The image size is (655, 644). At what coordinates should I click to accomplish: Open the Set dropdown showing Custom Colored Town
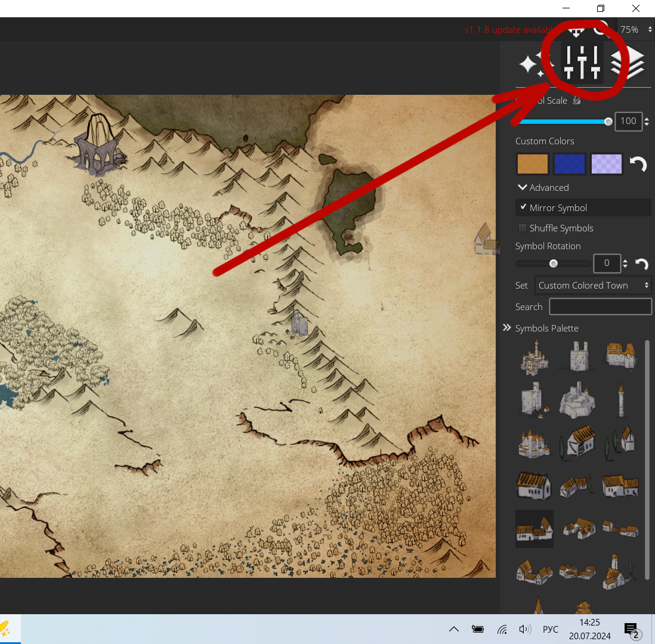593,285
